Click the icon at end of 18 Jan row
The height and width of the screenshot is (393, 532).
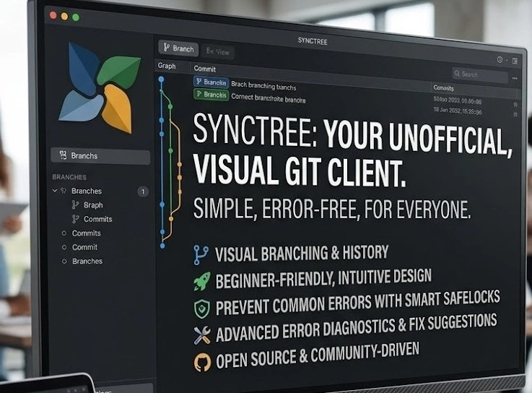pos(515,114)
